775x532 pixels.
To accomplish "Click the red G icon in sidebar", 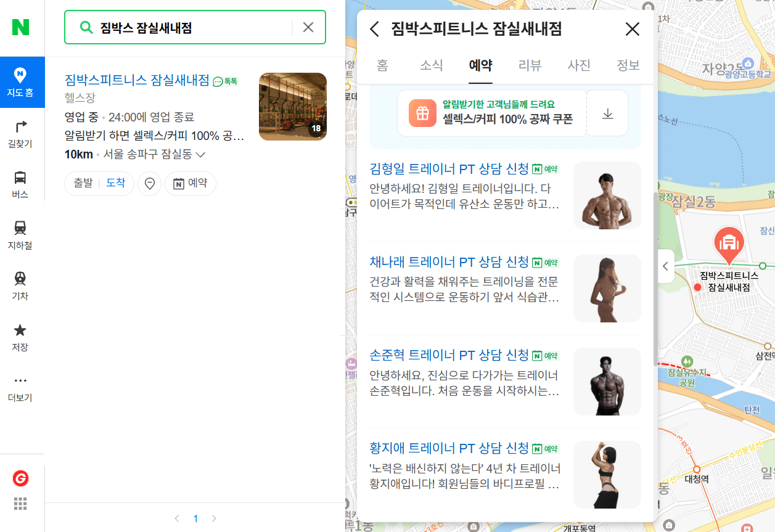I will point(20,478).
